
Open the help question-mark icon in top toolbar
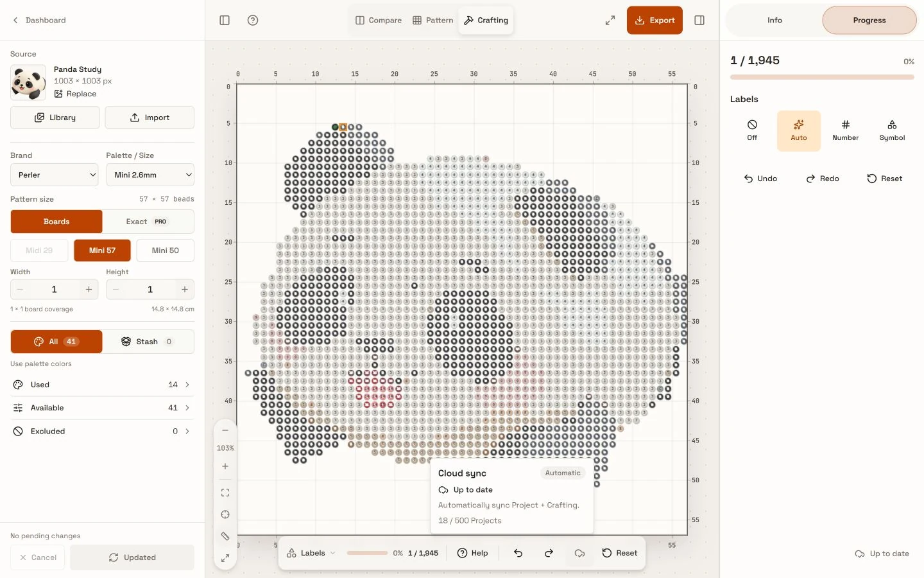tap(253, 21)
